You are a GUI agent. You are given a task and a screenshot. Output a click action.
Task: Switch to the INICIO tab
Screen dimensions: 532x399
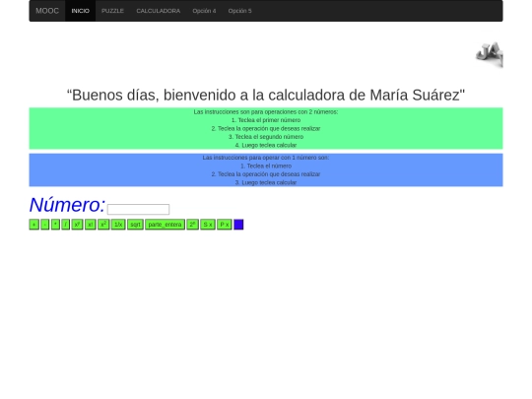pos(81,11)
